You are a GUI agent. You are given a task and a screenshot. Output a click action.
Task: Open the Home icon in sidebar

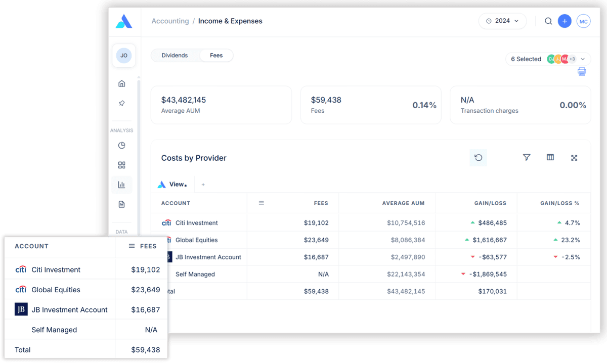(x=122, y=83)
